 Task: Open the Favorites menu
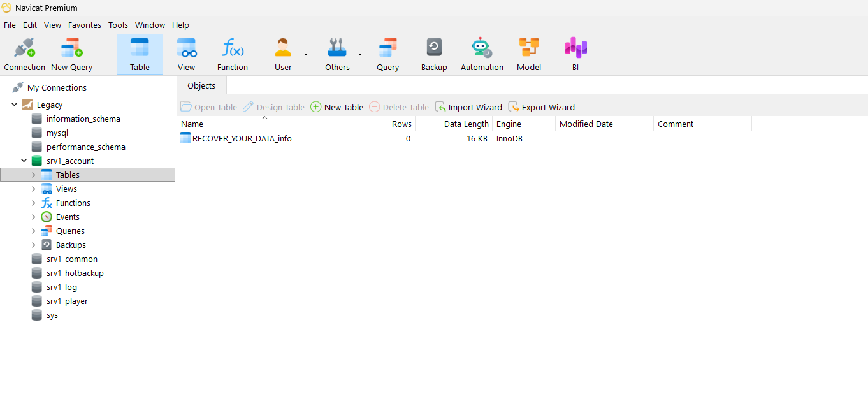click(x=85, y=25)
